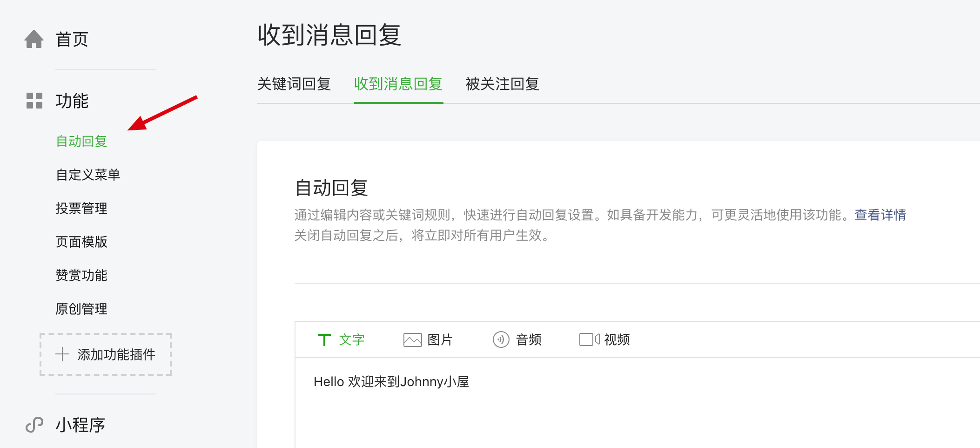The width and height of the screenshot is (980, 448).
Task: Open 自动回复 auto reply settings
Action: click(81, 142)
